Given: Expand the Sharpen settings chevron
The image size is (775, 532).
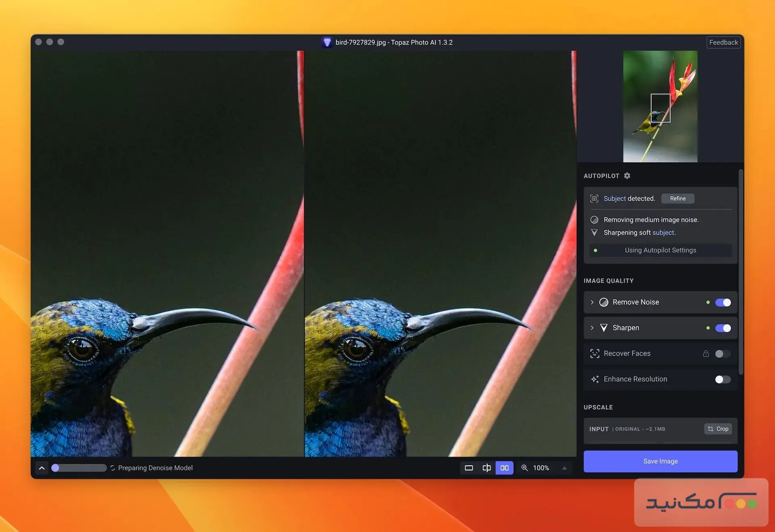Looking at the screenshot, I should [x=592, y=328].
